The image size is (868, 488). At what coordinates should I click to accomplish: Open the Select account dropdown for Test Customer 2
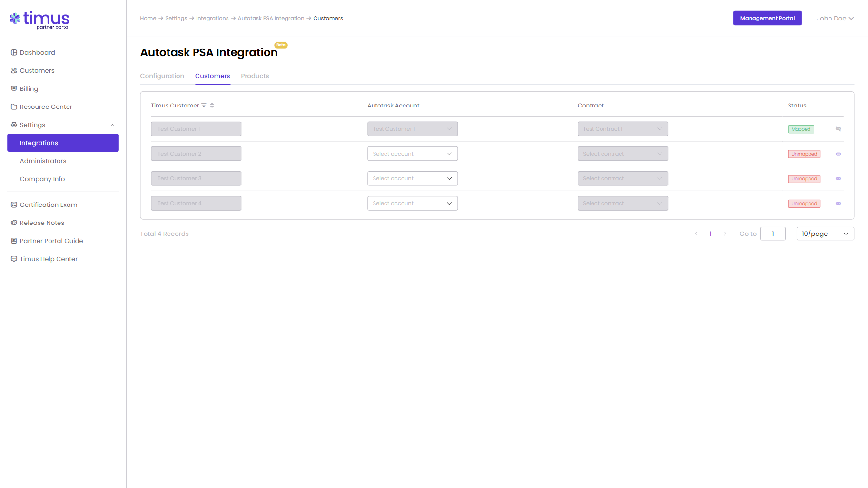(412, 154)
